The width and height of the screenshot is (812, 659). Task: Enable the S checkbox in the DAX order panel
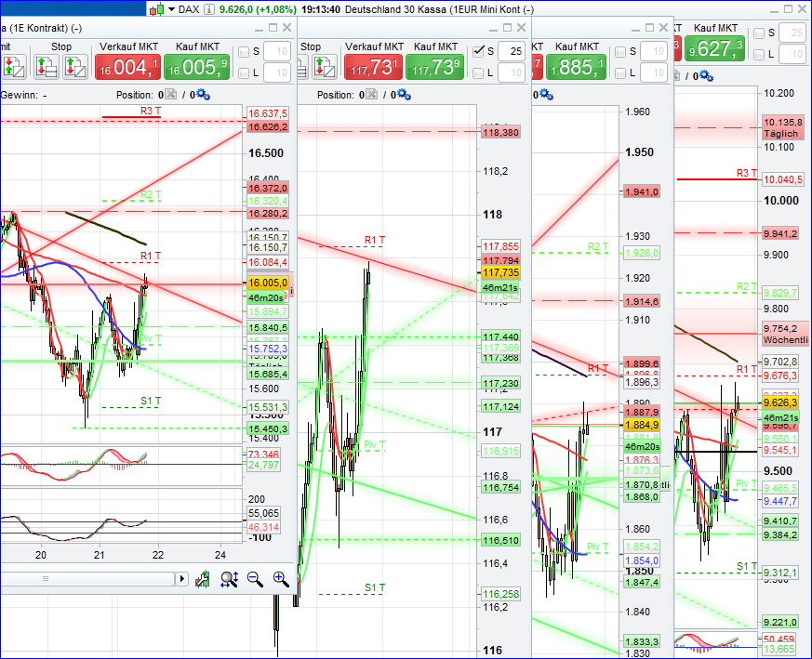245,49
